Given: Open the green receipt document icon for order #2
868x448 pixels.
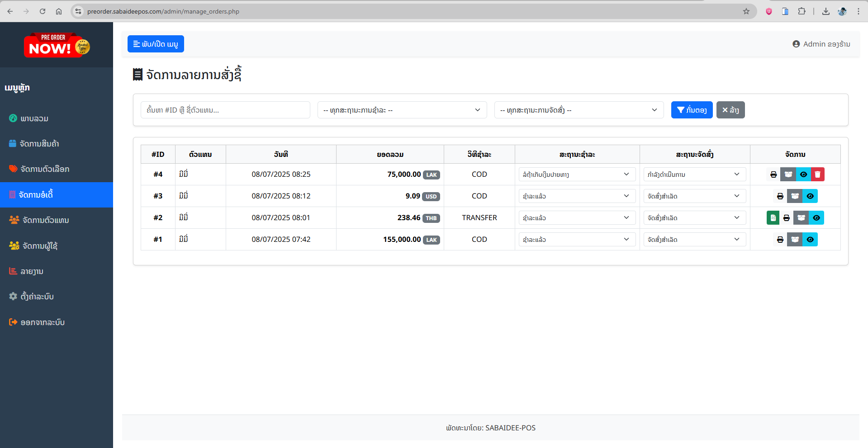Looking at the screenshot, I should (773, 218).
